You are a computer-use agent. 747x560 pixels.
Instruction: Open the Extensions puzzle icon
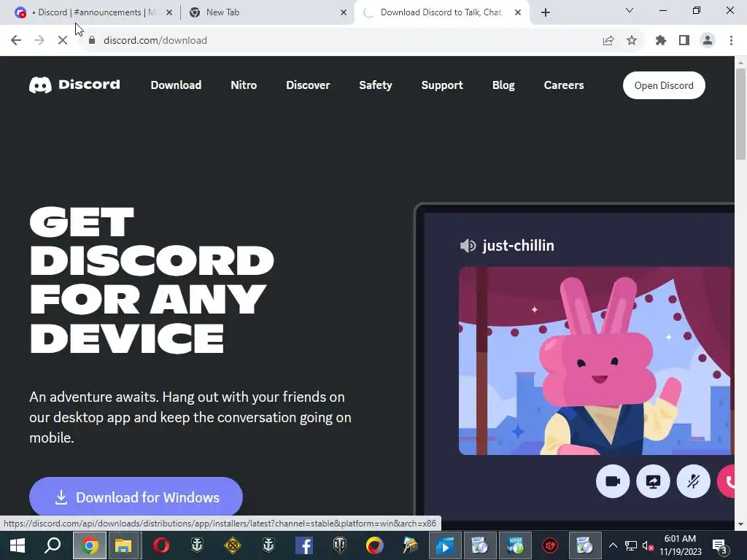pyautogui.click(x=661, y=41)
